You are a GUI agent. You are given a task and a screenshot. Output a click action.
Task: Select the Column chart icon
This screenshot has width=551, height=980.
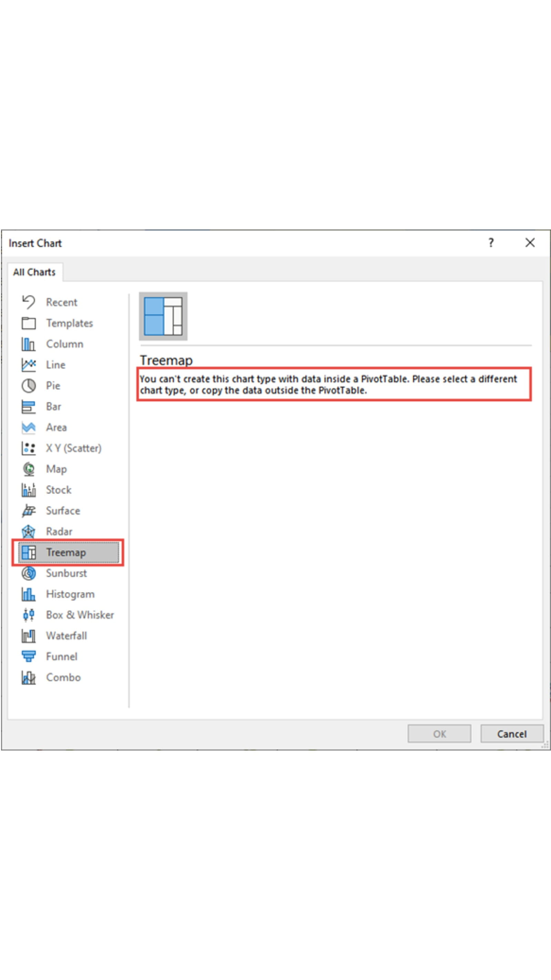click(29, 344)
